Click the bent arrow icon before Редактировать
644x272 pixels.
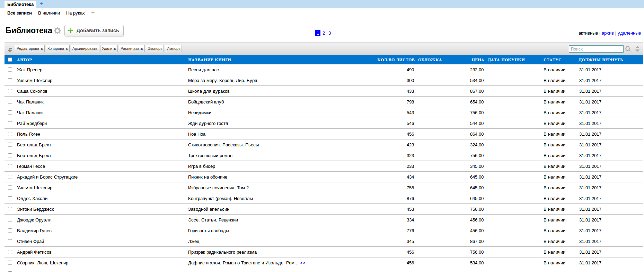pos(10,49)
